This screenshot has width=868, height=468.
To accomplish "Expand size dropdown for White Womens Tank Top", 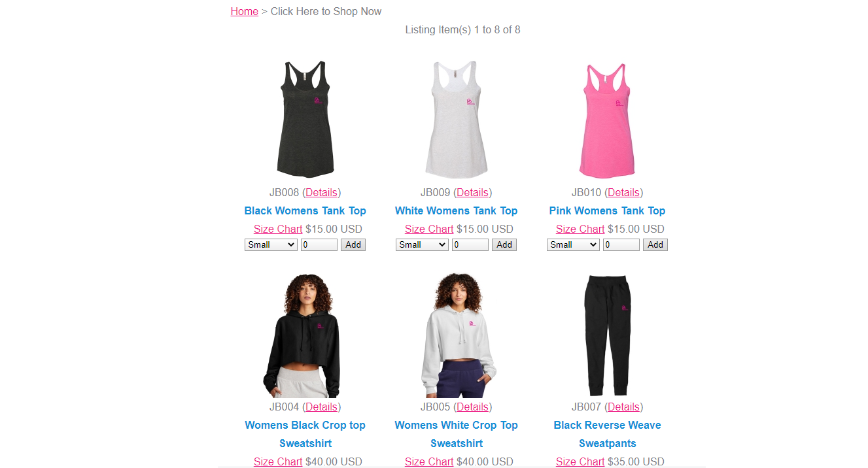I will point(422,244).
